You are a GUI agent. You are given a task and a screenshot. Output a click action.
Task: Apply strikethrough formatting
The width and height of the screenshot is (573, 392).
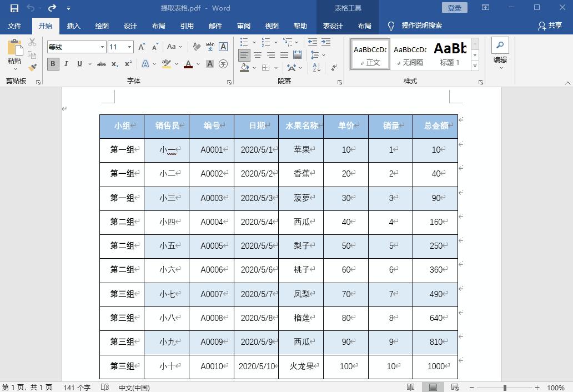pyautogui.click(x=101, y=64)
